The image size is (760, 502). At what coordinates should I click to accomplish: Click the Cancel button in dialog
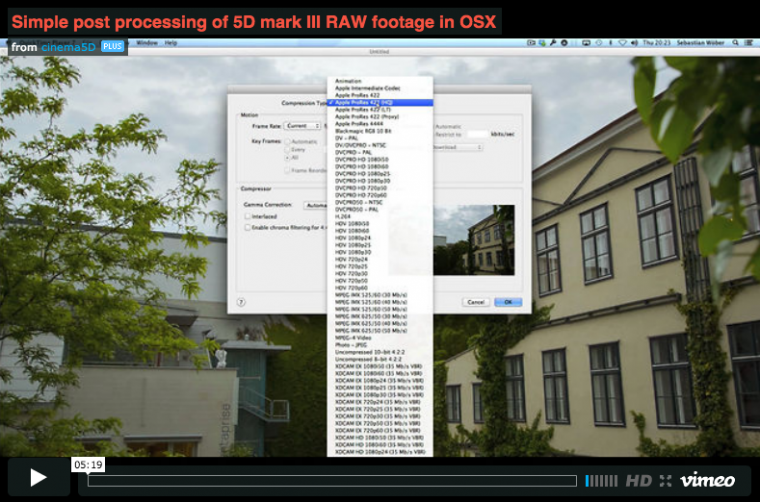point(475,302)
